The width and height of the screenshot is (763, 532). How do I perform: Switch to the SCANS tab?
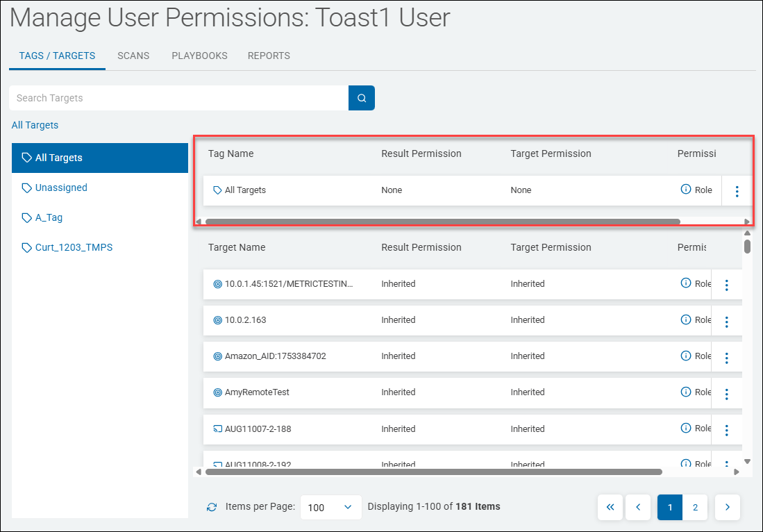(x=133, y=56)
